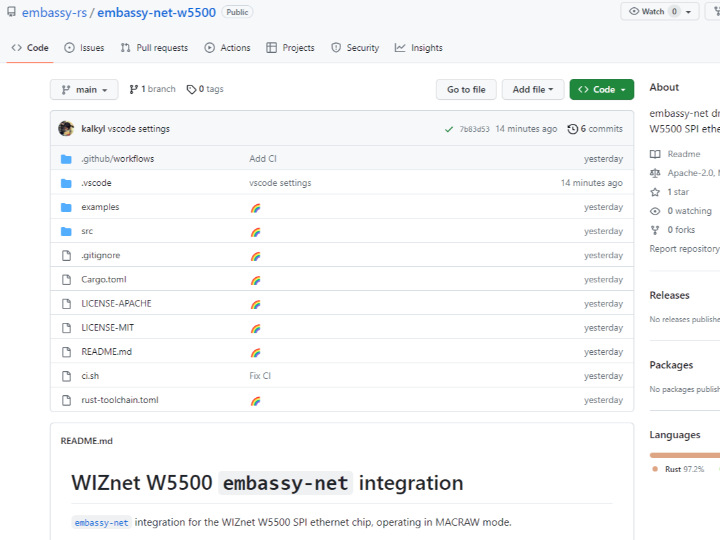720x540 pixels.
Task: Click the green commit status checkmark
Action: coord(449,129)
